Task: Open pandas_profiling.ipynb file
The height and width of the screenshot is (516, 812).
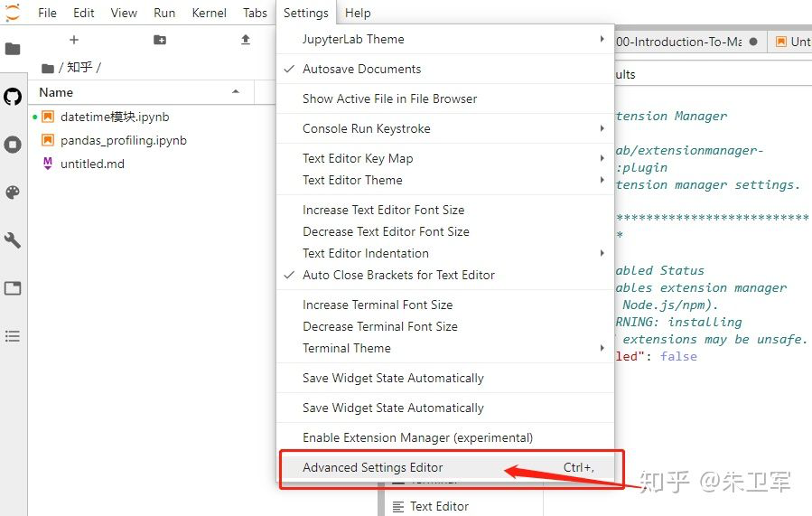Action: click(123, 140)
